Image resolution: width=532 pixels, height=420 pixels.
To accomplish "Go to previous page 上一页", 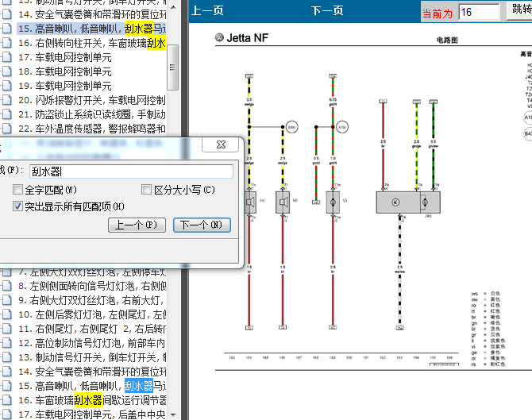I will (x=207, y=11).
